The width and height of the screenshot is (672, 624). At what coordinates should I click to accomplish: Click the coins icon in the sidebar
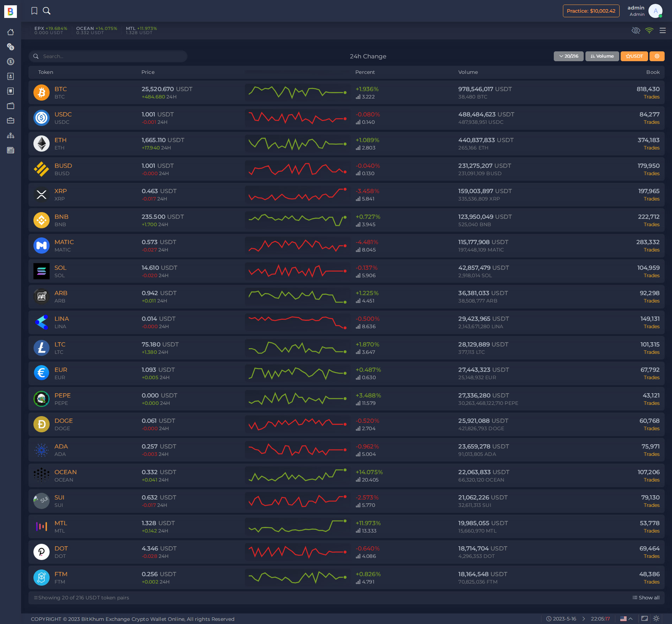click(11, 47)
